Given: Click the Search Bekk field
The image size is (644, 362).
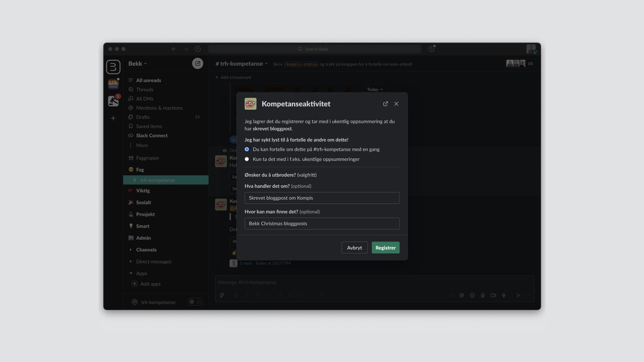Looking at the screenshot, I should click(x=314, y=49).
